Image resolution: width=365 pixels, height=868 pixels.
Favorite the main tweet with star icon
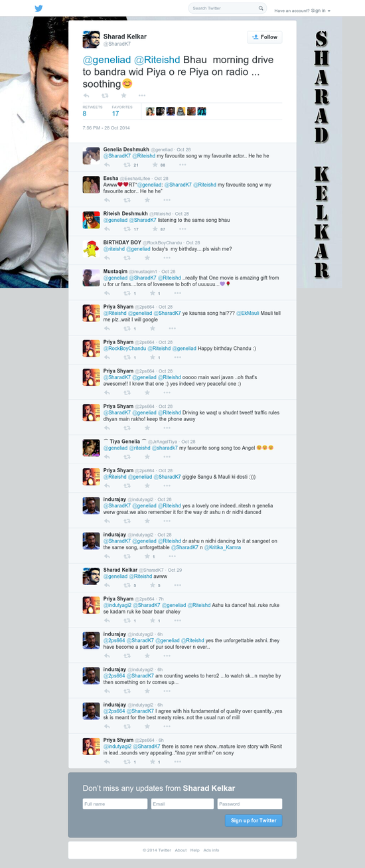coord(123,96)
